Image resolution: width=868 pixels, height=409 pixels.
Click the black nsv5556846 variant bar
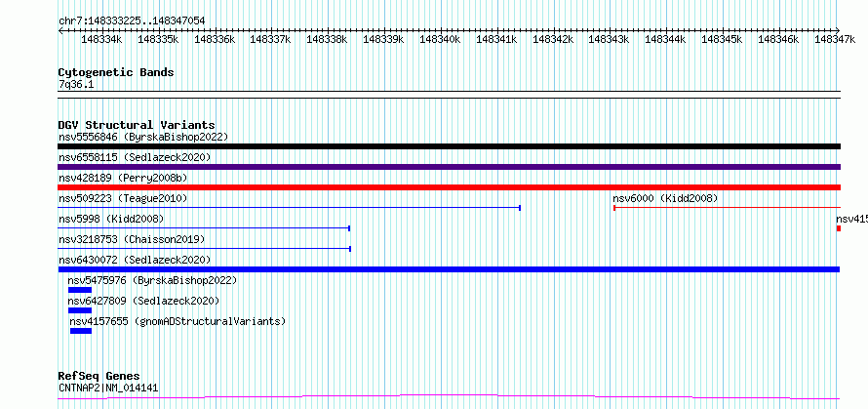[x=449, y=146]
